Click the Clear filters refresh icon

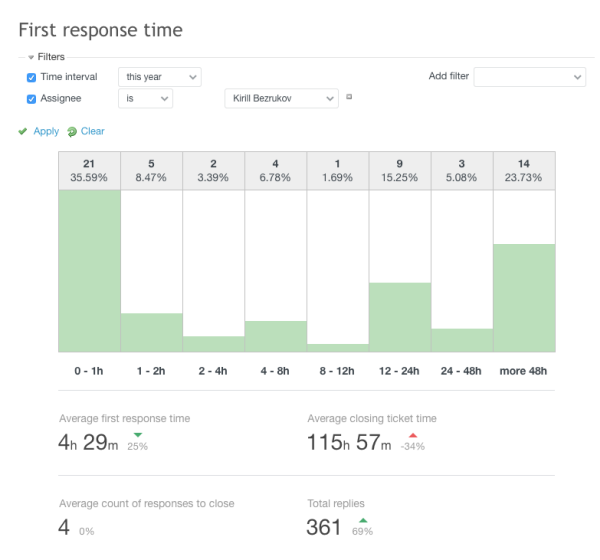click(x=72, y=131)
